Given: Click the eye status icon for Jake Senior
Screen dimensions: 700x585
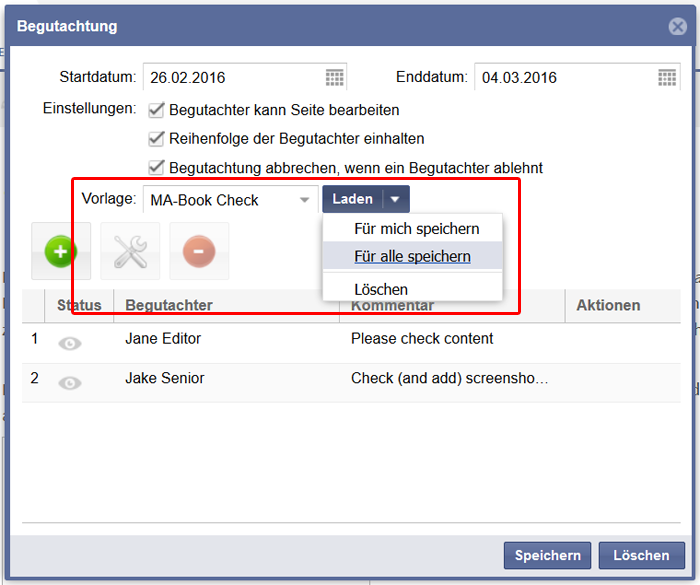Looking at the screenshot, I should click(x=70, y=383).
